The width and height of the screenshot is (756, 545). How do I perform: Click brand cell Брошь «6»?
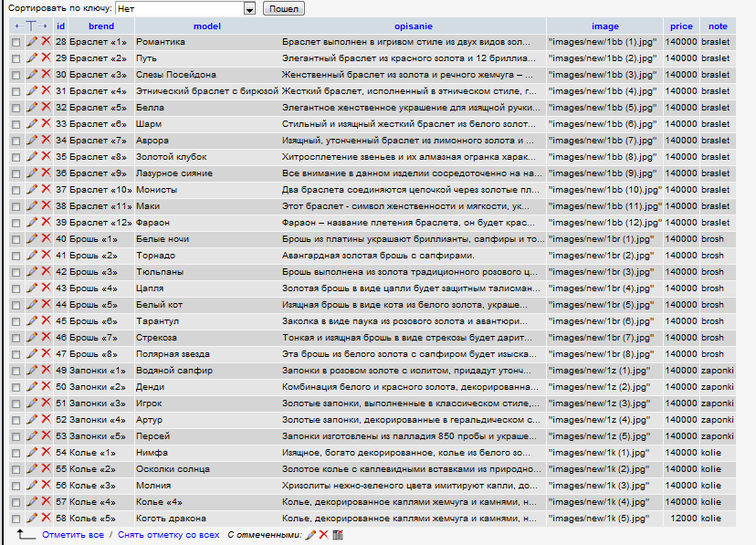coord(101,321)
